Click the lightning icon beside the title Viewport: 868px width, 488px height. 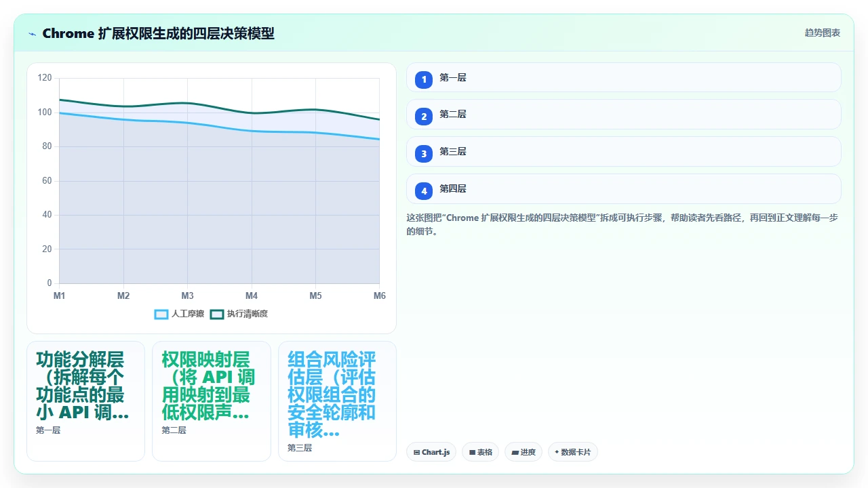(x=32, y=34)
